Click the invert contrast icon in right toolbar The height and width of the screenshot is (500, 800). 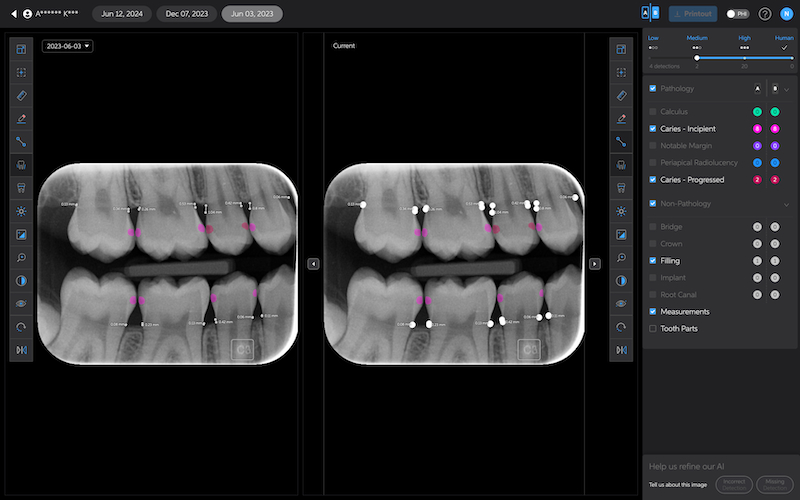pyautogui.click(x=621, y=280)
